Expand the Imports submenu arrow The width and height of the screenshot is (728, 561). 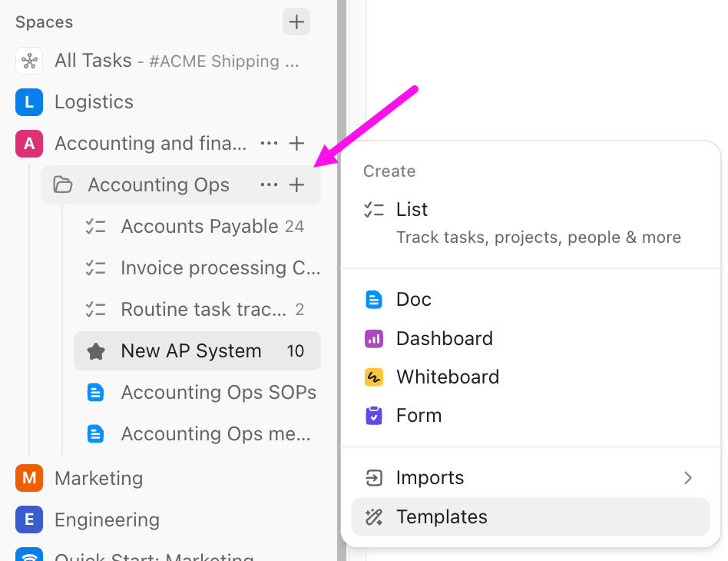coord(689,477)
